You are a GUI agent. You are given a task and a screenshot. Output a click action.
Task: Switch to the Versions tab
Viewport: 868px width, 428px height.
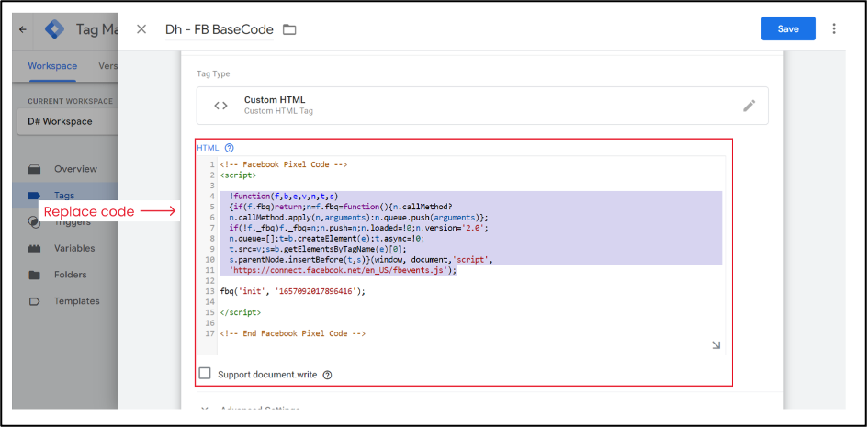coord(108,66)
